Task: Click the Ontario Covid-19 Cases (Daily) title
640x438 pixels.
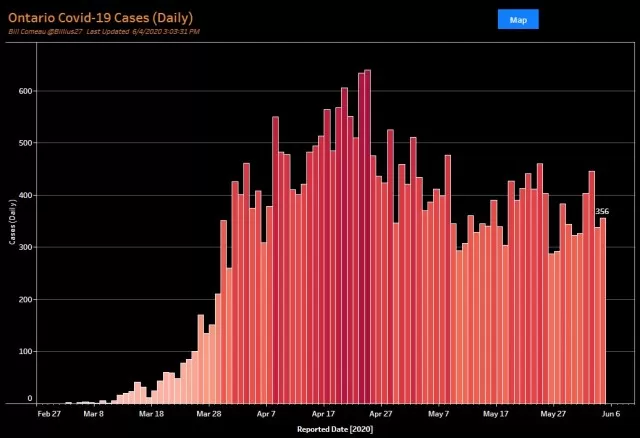Action: coord(100,18)
